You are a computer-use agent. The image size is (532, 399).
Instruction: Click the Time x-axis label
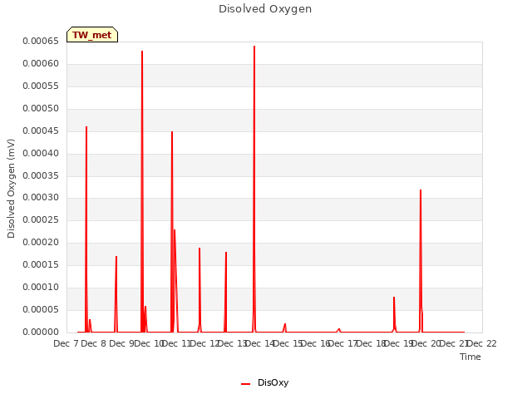tap(470, 357)
